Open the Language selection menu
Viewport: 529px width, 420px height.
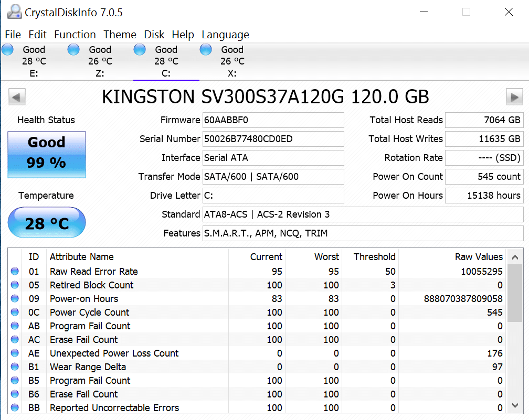pos(225,35)
